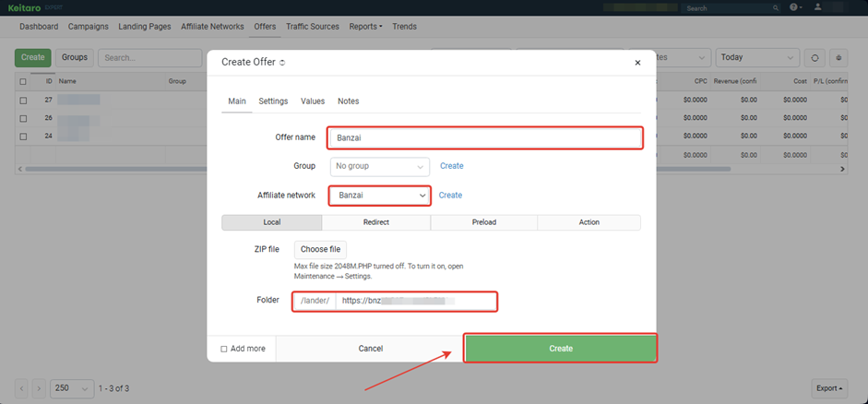Open the user profile icon menu
868x404 pixels.
pos(818,7)
